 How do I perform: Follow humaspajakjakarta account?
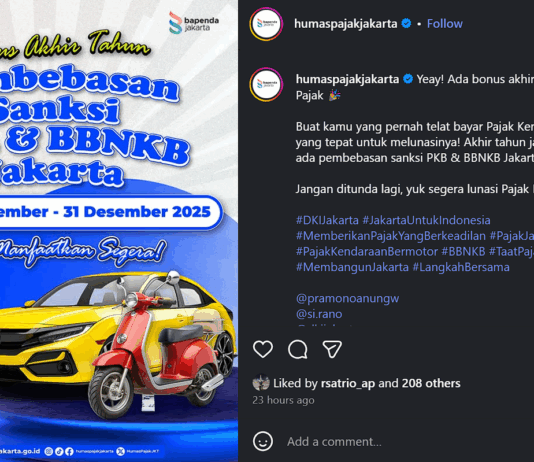(444, 23)
